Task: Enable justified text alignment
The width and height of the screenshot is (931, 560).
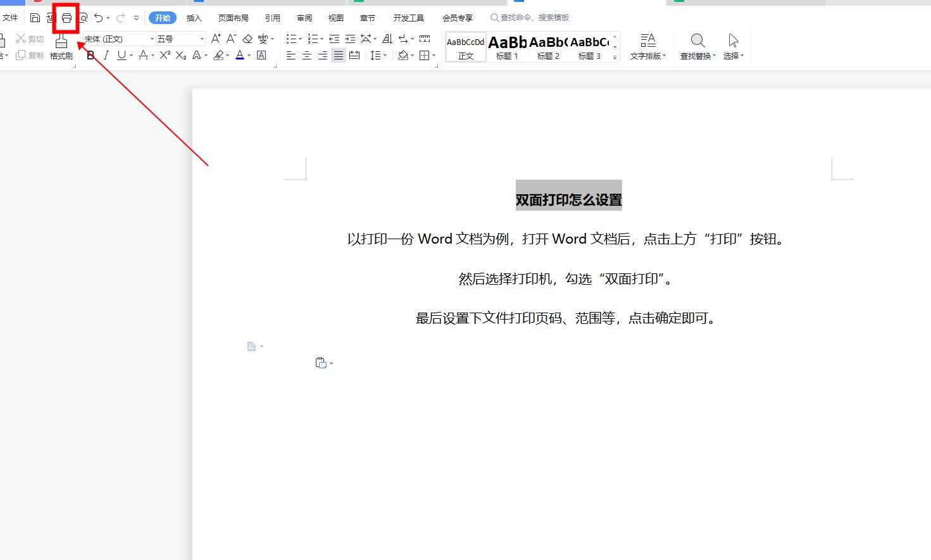Action: pos(339,56)
